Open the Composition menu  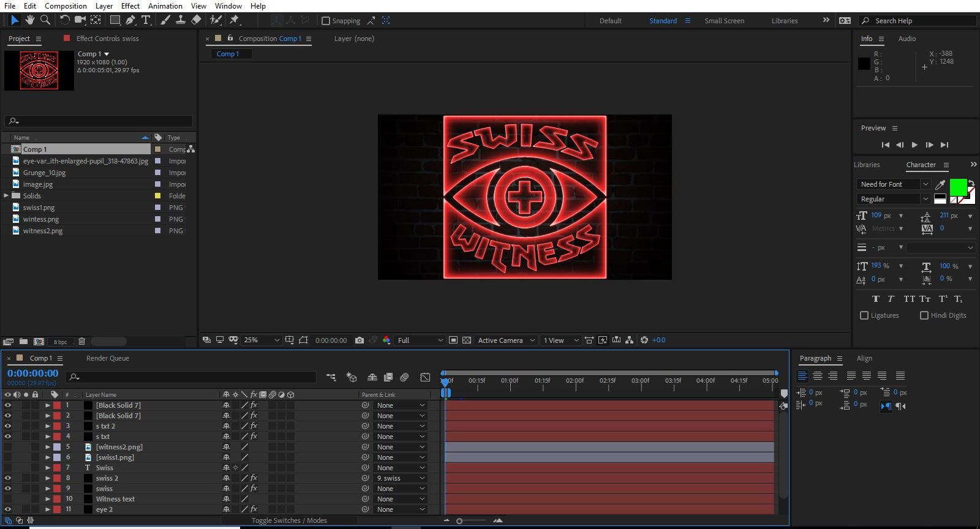point(66,6)
